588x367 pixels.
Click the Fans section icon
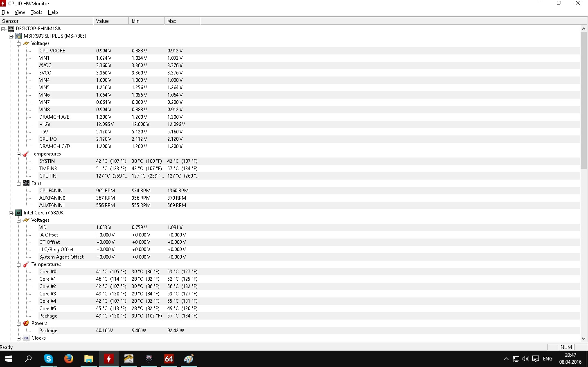26,183
